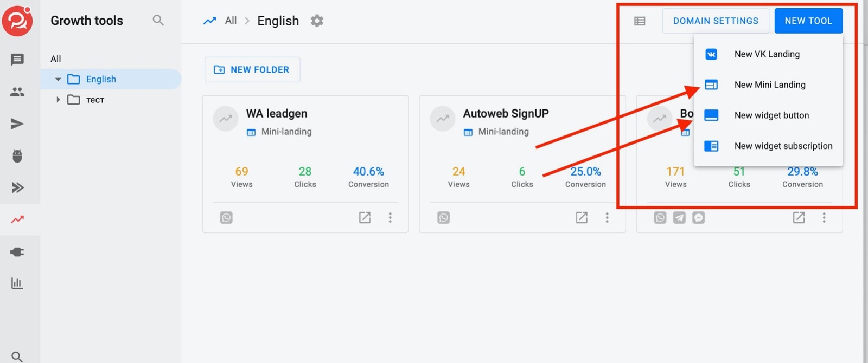Image resolution: width=868 pixels, height=363 pixels.
Task: Open the integrations plug sidebar icon
Action: 17,252
